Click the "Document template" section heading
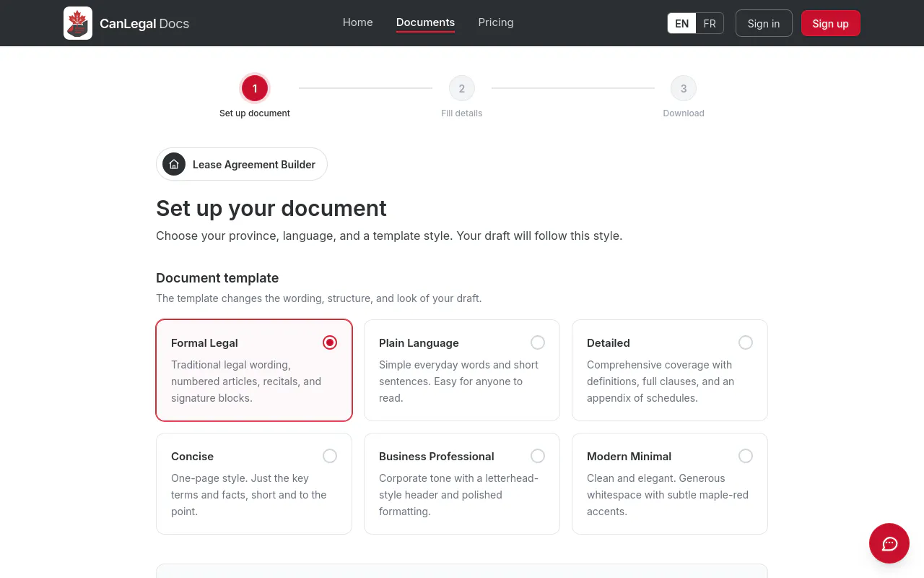 point(217,278)
